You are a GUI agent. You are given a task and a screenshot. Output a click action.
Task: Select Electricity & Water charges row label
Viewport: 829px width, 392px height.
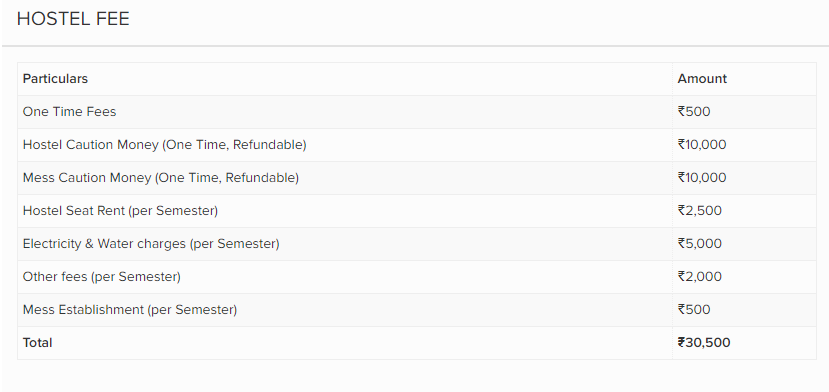151,244
